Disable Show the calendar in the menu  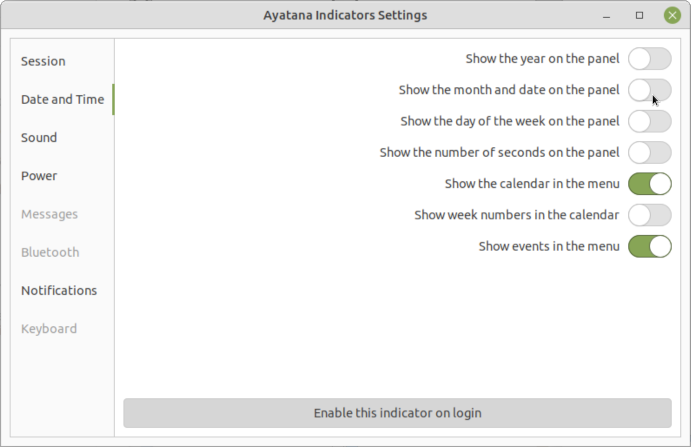650,184
